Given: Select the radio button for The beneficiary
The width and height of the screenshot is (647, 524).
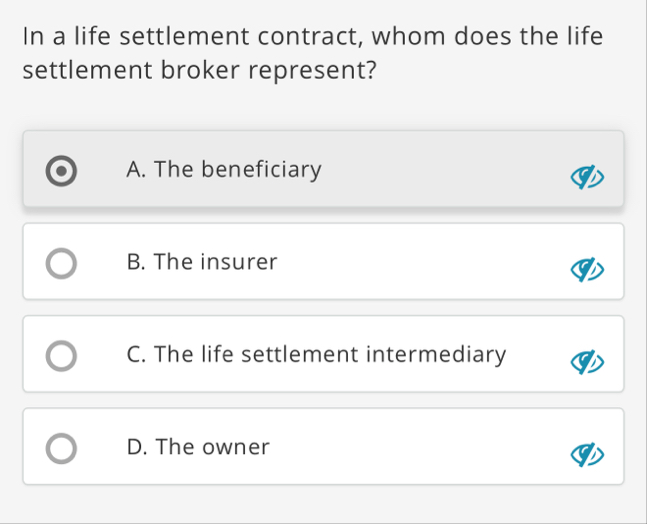Looking at the screenshot, I should (61, 171).
